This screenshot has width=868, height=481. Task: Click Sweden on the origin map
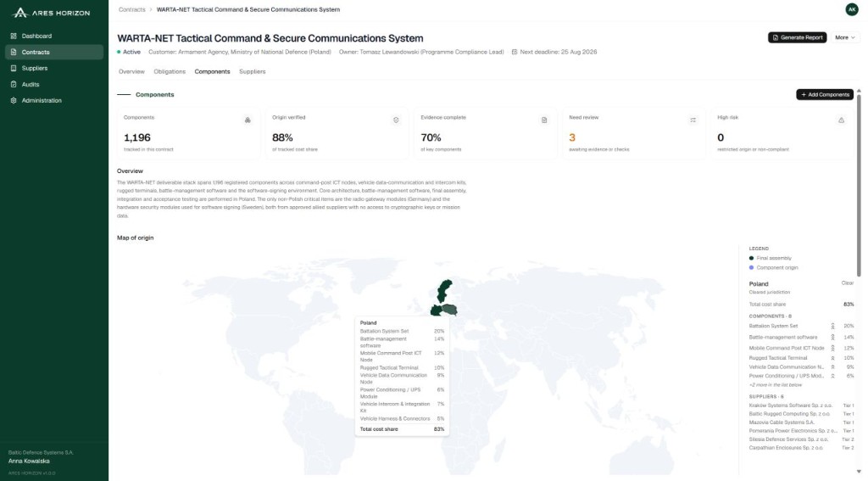tap(442, 290)
